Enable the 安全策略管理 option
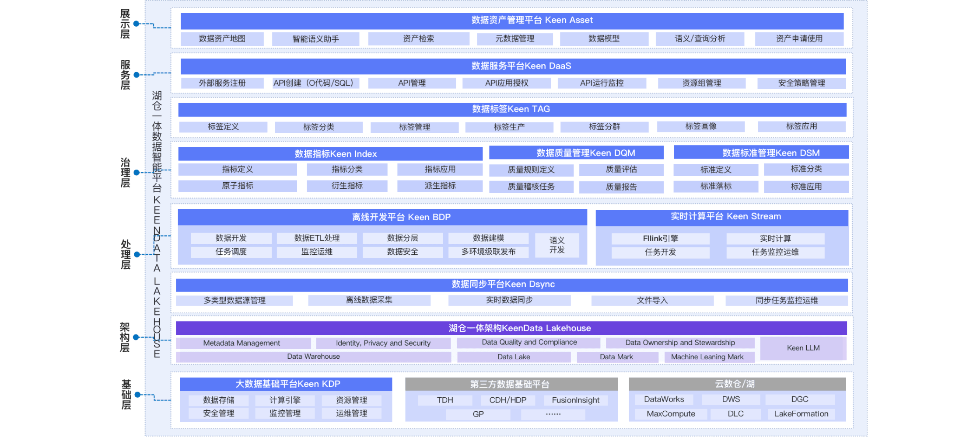The width and height of the screenshot is (980, 437). (801, 83)
